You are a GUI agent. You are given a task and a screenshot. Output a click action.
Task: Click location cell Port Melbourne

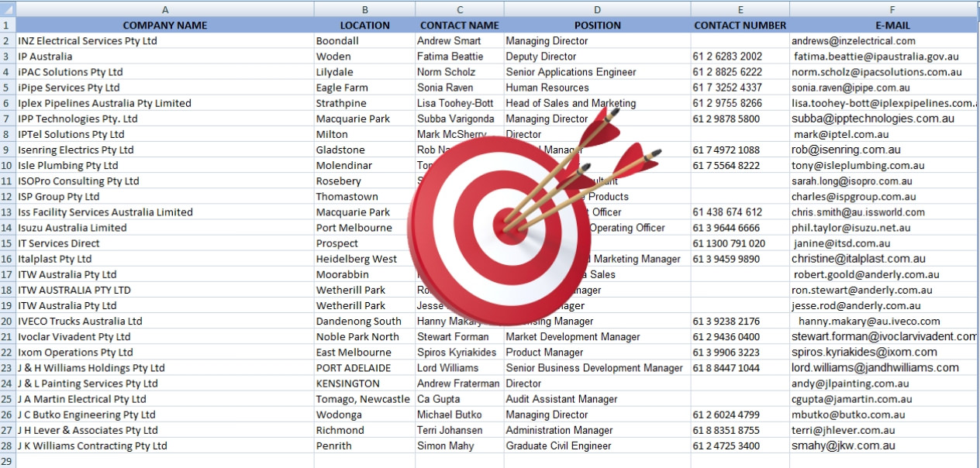[x=364, y=228]
